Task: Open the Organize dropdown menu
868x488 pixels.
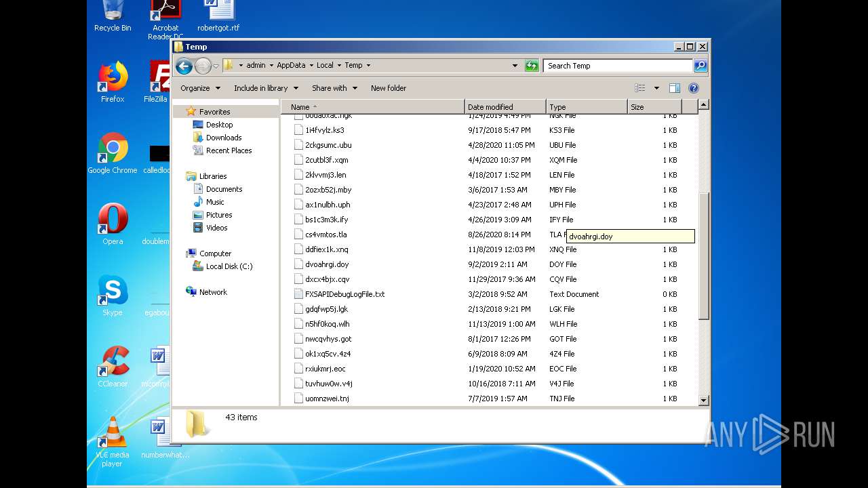Action: pos(200,88)
